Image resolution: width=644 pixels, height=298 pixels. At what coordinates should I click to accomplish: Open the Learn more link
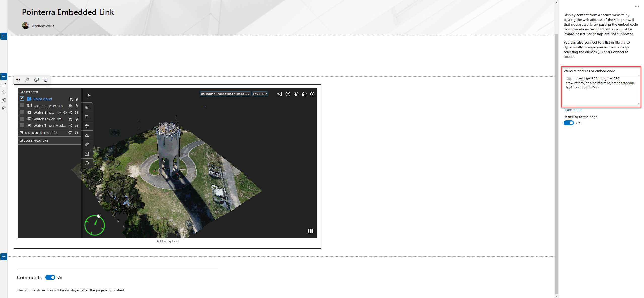572,110
